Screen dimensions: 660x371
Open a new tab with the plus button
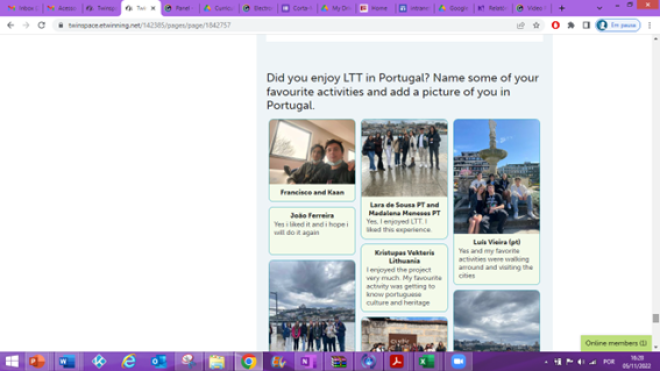(x=562, y=8)
